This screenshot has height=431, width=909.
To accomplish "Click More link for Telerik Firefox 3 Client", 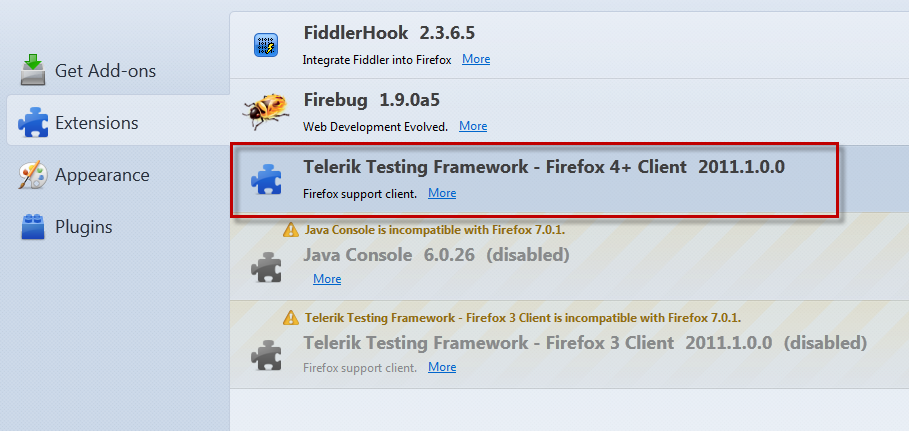I will 442,367.
